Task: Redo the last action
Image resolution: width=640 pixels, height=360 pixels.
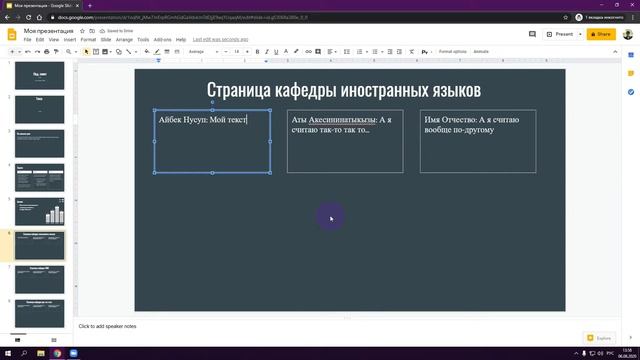Action: [x=37, y=52]
